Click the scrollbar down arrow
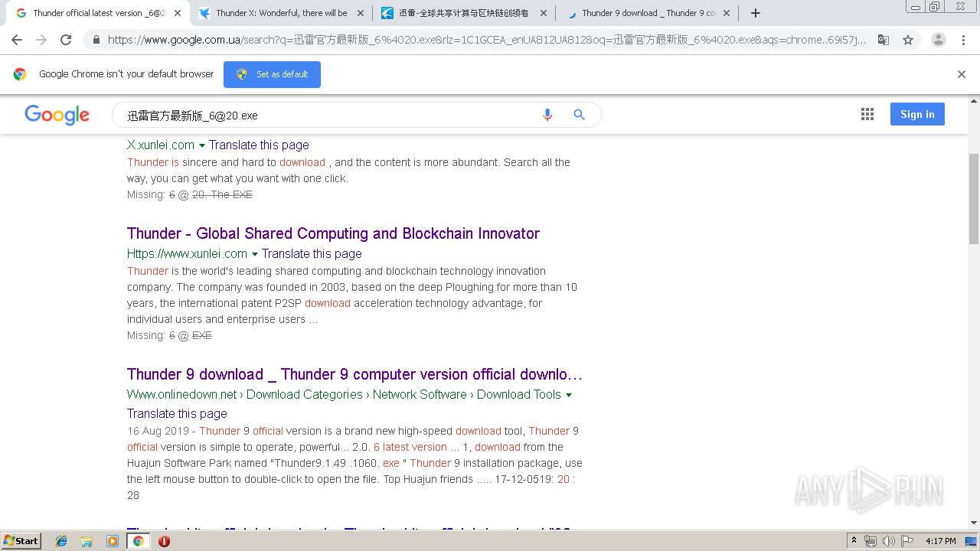This screenshot has height=551, width=980. click(x=974, y=522)
